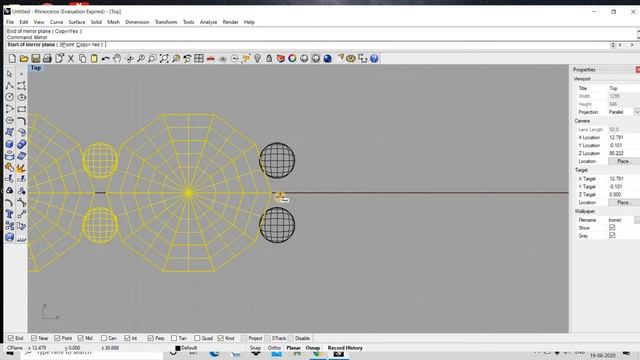The image size is (640, 360).
Task: Open the Projection Parallel dropdown
Action: point(636,112)
